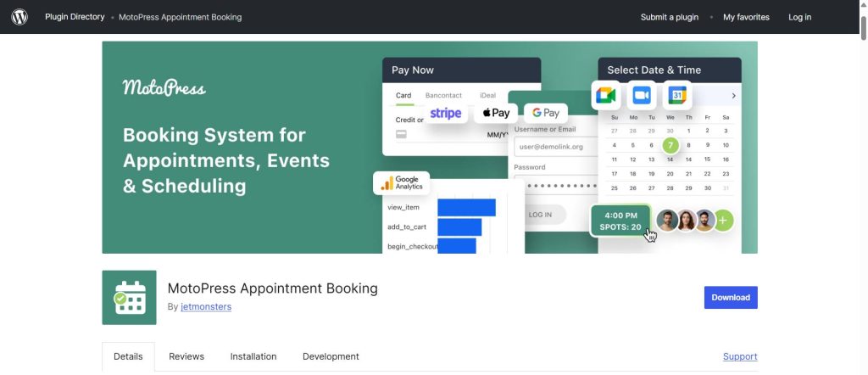Click the 'Pay Now' panel title

pos(413,70)
